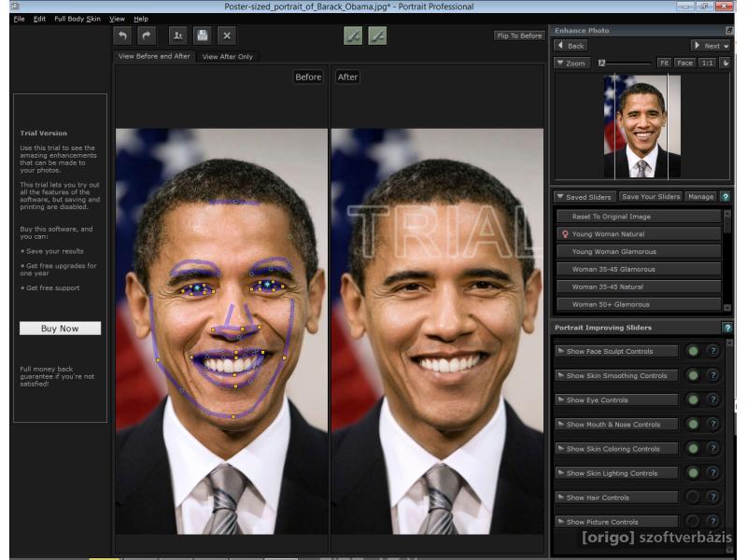Toggle Mouth & Nose green on/off light
This screenshot has width=747, height=560.
pyautogui.click(x=693, y=425)
